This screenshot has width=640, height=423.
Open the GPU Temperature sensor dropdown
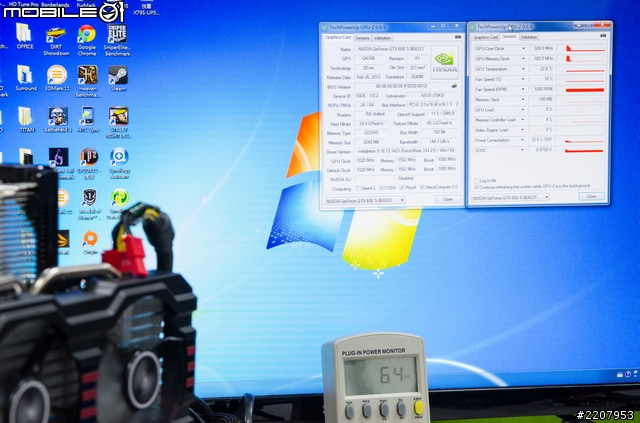click(x=523, y=69)
